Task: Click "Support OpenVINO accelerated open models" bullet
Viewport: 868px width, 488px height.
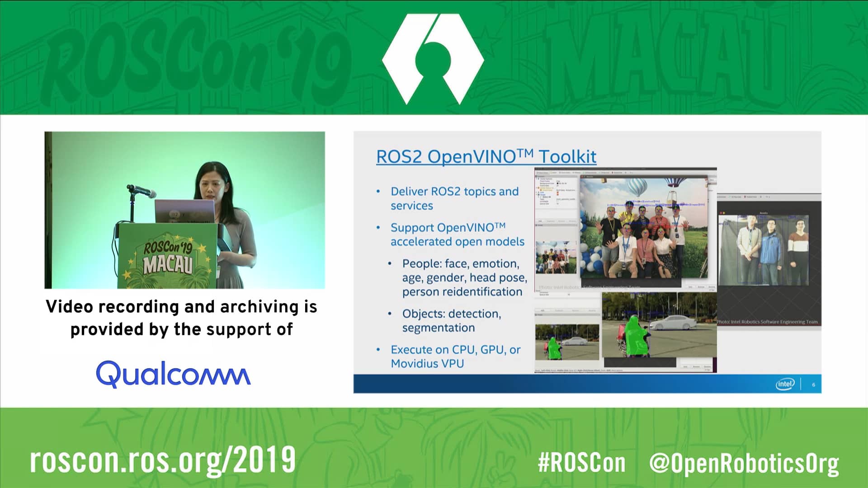Action: pos(457,234)
